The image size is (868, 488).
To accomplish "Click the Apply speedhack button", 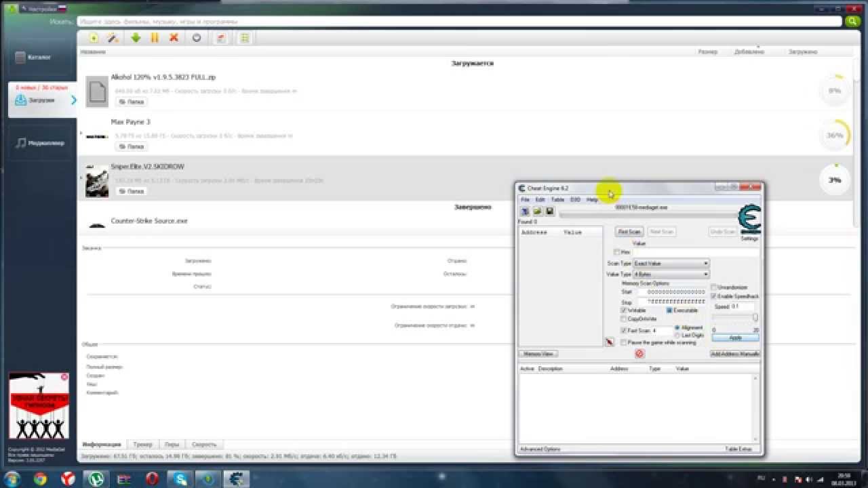I will tap(735, 338).
